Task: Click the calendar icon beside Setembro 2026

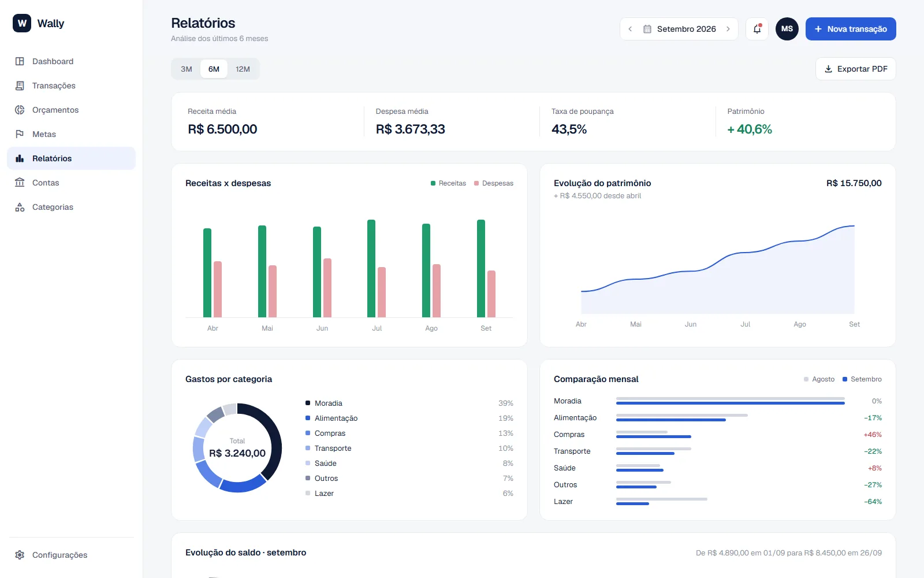Action: pos(647,29)
